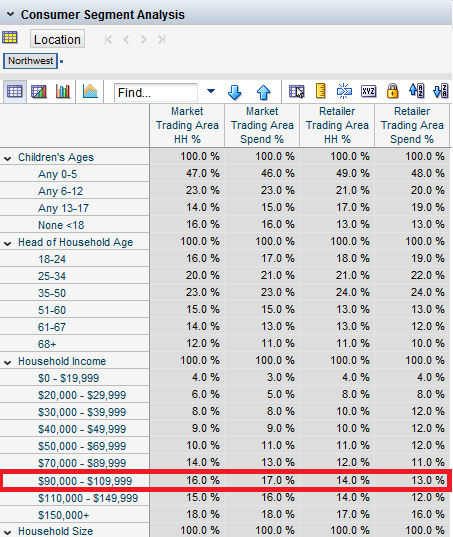The image size is (453, 537).
Task: Select the $90,000 - $109,999 row label
Action: 85,481
